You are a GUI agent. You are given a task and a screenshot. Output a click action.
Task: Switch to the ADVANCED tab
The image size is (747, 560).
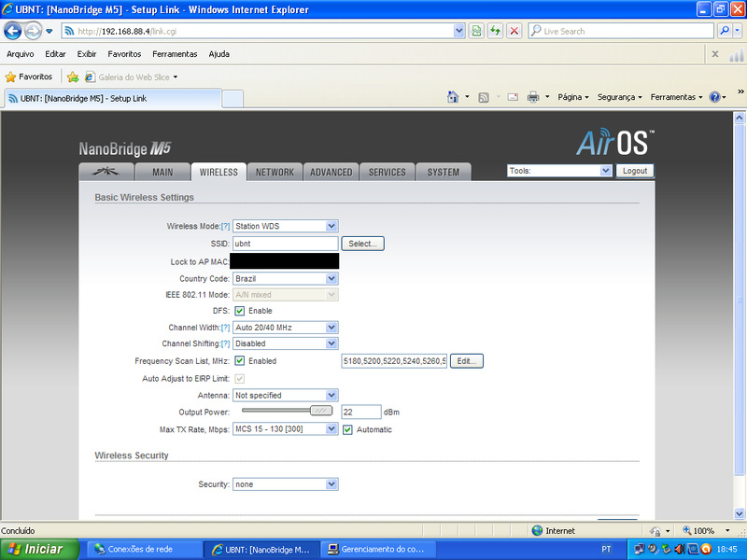[x=331, y=173]
